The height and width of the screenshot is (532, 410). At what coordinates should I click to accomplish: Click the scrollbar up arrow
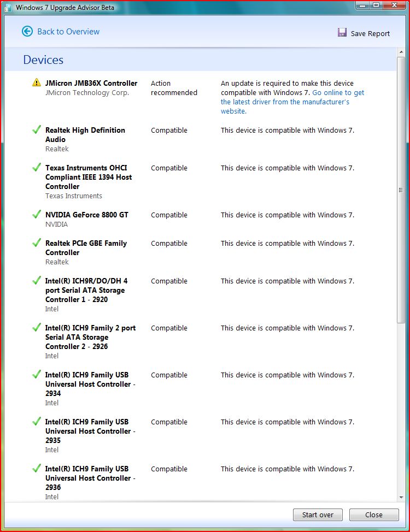pos(401,52)
